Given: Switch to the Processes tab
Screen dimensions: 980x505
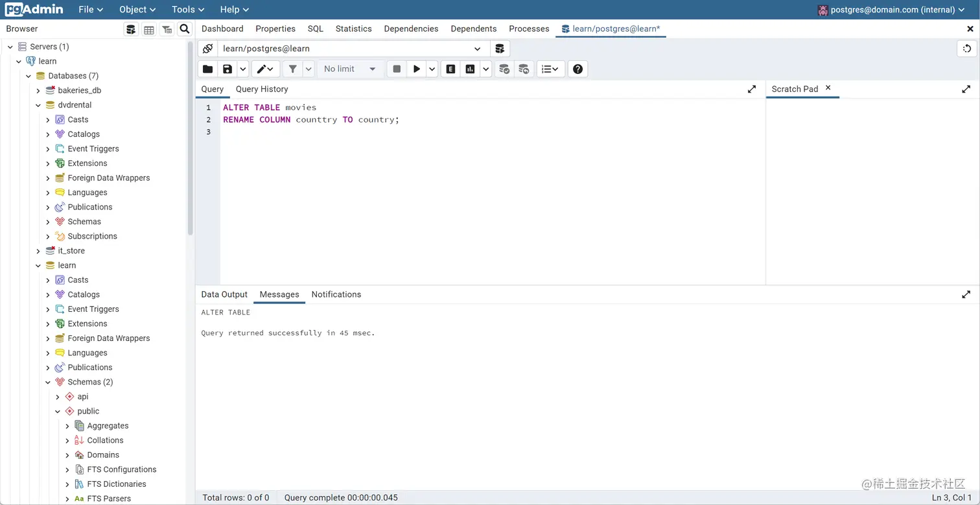Looking at the screenshot, I should pos(529,29).
